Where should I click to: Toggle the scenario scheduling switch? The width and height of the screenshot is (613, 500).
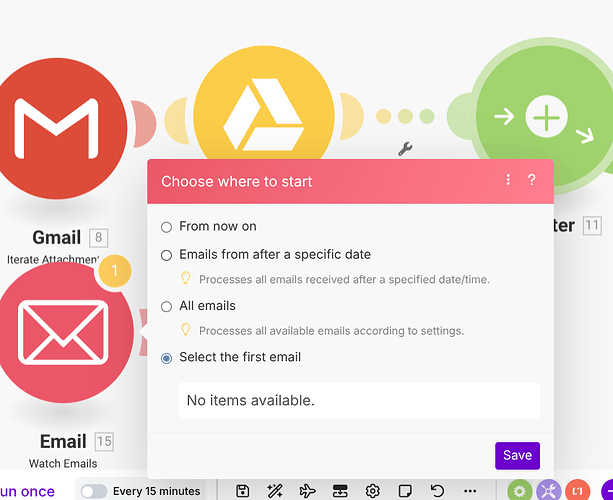[x=94, y=491]
